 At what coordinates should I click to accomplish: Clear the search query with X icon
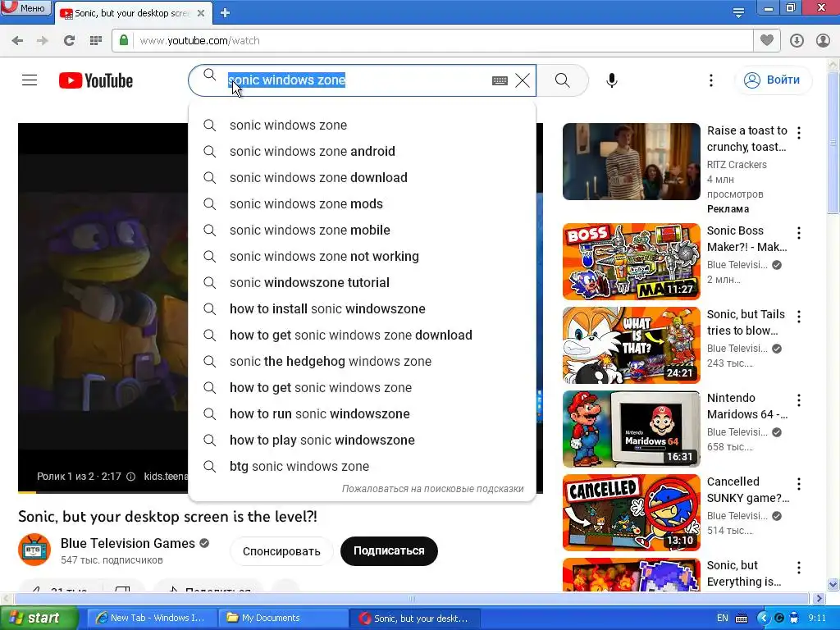pos(523,80)
